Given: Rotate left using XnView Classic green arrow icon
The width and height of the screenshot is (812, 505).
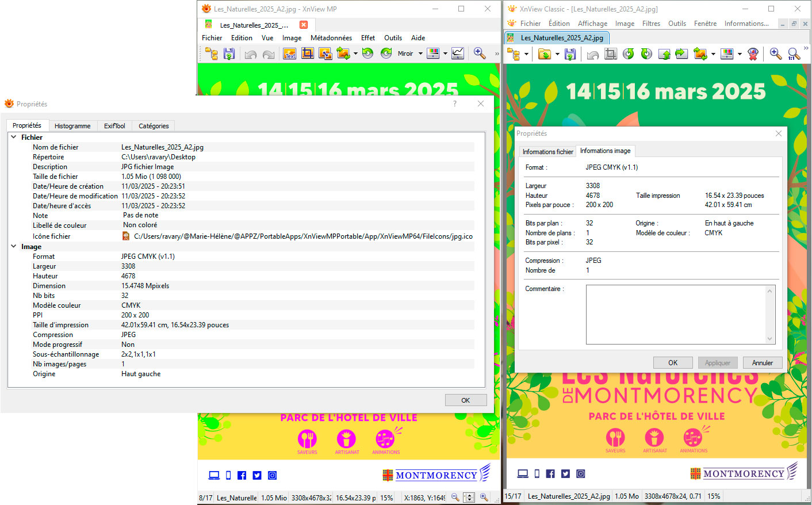Looking at the screenshot, I should click(629, 54).
